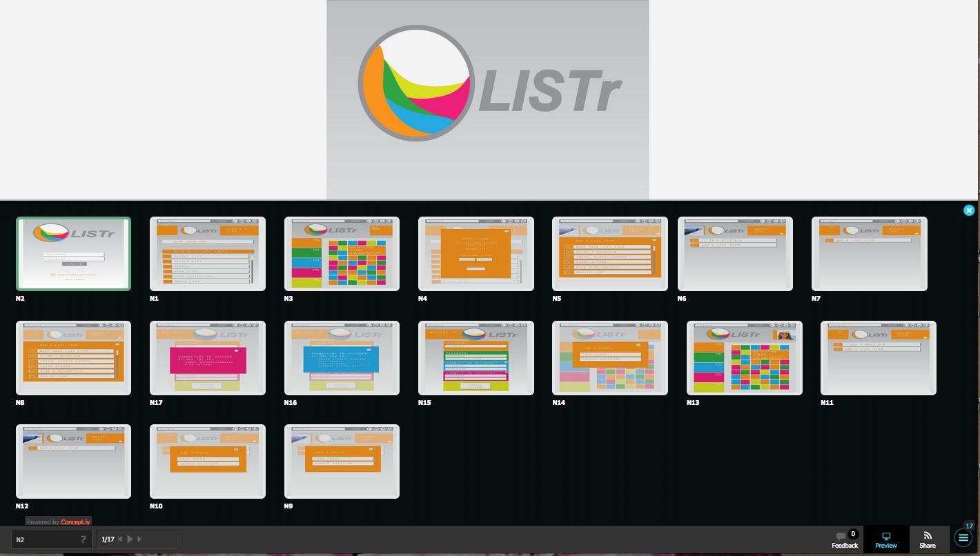Open the N17 pink Twitter connect thumbnail
The height and width of the screenshot is (556, 980).
pyautogui.click(x=207, y=358)
